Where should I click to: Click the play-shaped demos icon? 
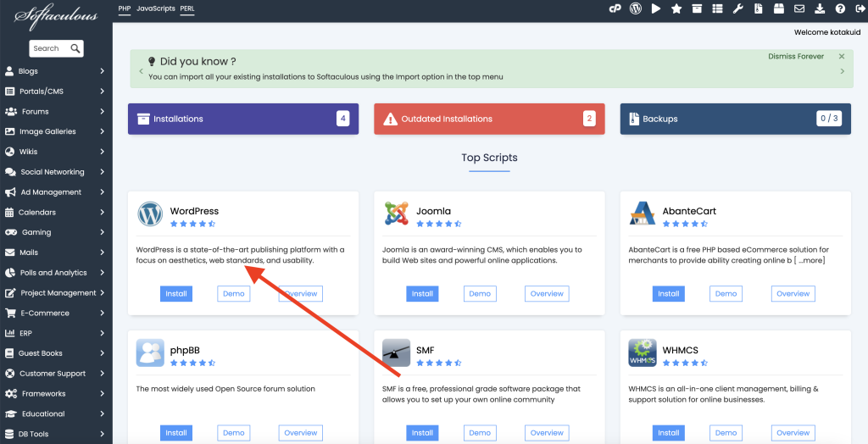[x=656, y=8]
